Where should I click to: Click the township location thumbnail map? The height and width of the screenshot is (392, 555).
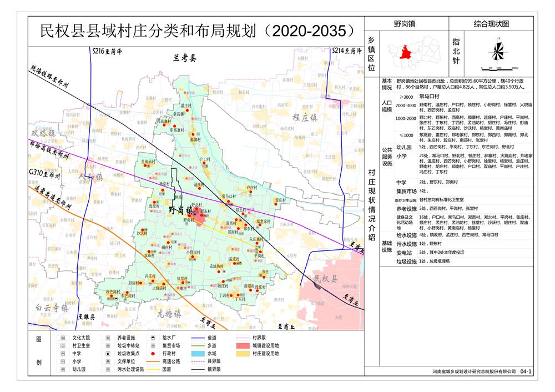coord(413,53)
